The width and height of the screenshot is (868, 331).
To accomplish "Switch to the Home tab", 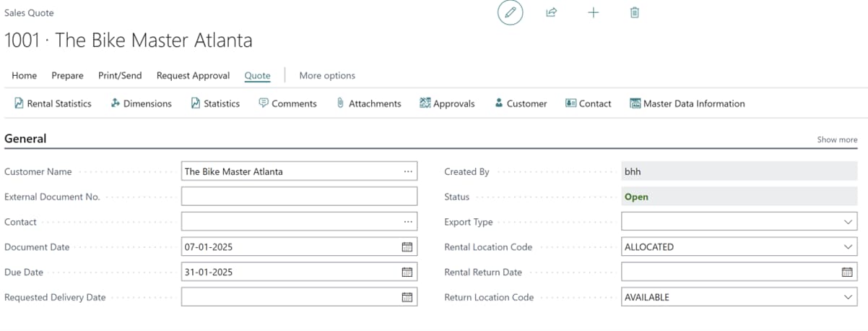I will point(25,75).
